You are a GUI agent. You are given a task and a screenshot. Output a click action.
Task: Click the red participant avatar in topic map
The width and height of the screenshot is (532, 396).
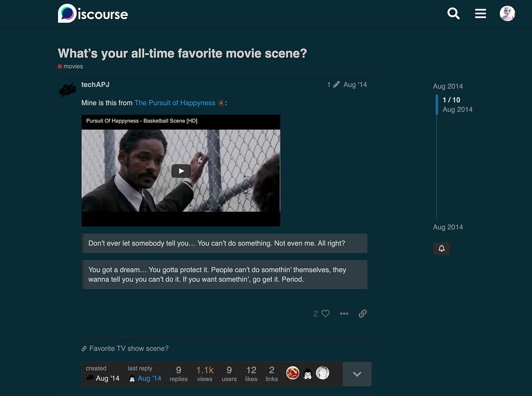click(x=293, y=373)
